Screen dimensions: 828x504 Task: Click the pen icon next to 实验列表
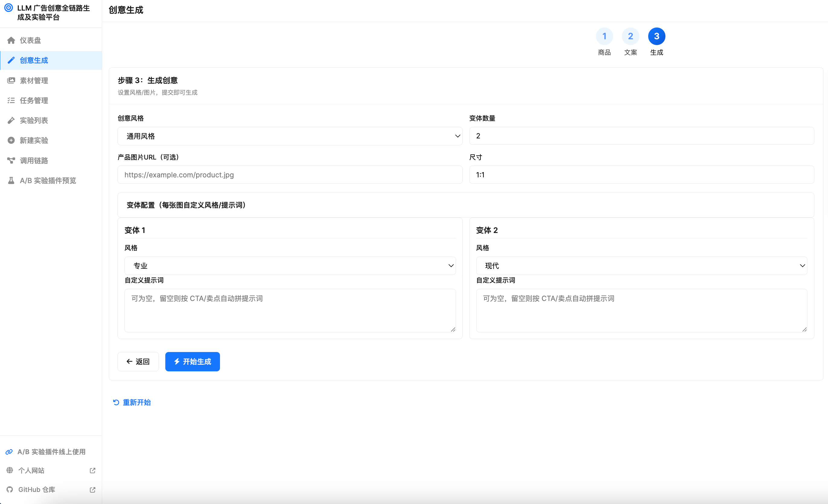coord(11,120)
